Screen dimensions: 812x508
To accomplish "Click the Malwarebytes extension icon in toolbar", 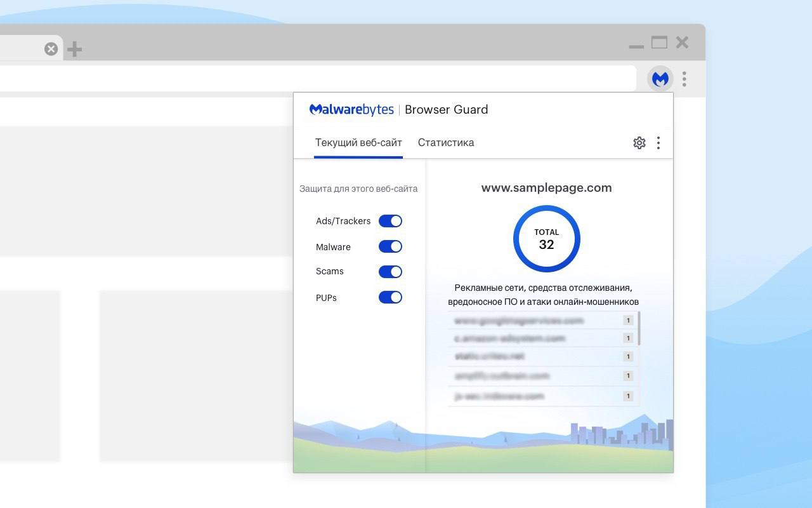I will point(660,79).
